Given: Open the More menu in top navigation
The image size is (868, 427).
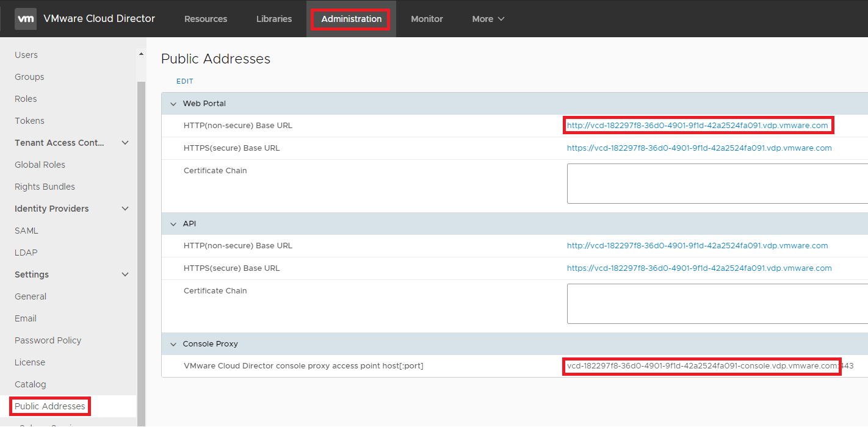Looking at the screenshot, I should point(487,18).
